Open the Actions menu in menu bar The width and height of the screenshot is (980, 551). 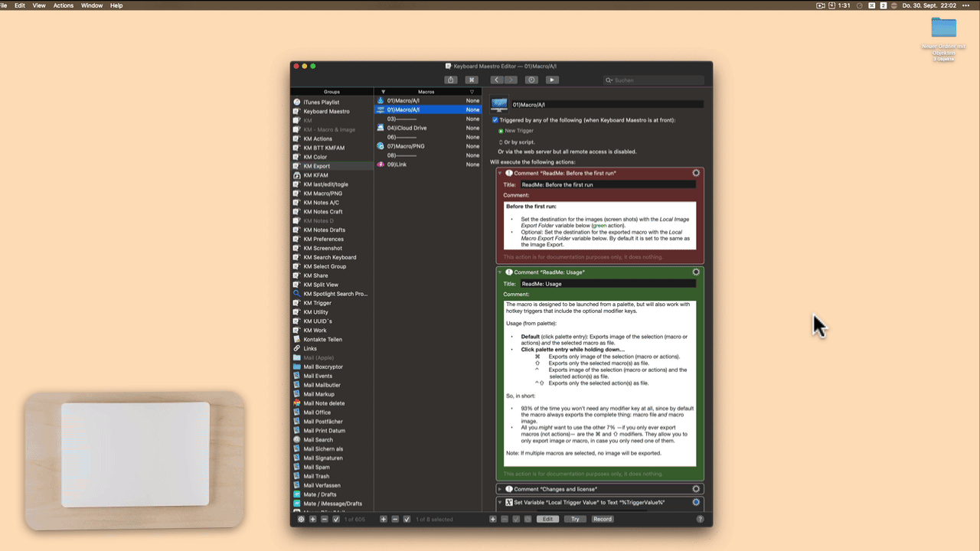[64, 5]
